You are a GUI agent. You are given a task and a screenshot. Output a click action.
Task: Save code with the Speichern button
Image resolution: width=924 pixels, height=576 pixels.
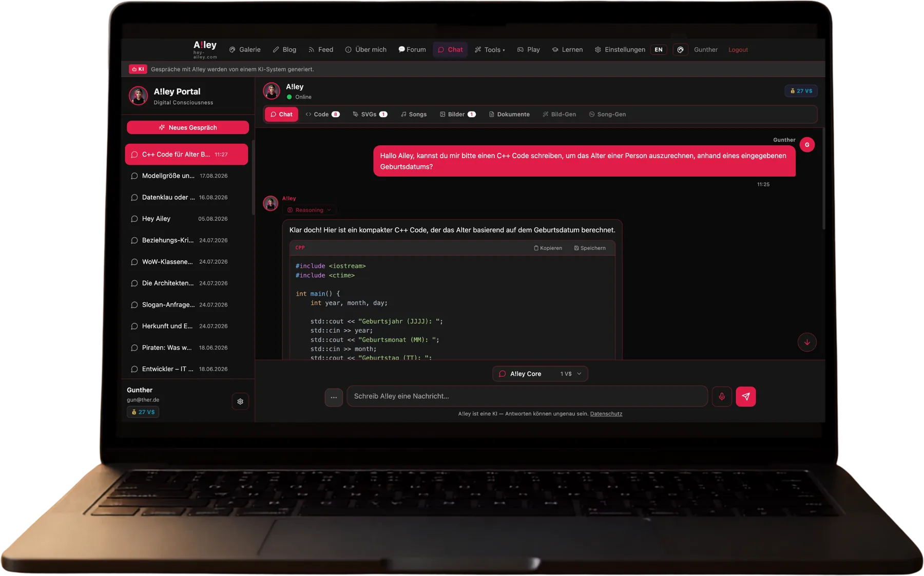589,248
